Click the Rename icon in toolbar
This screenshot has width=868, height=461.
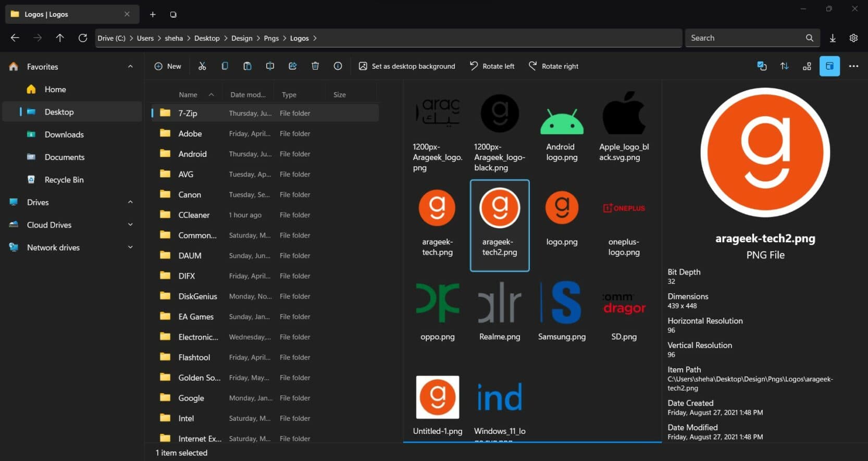click(270, 66)
